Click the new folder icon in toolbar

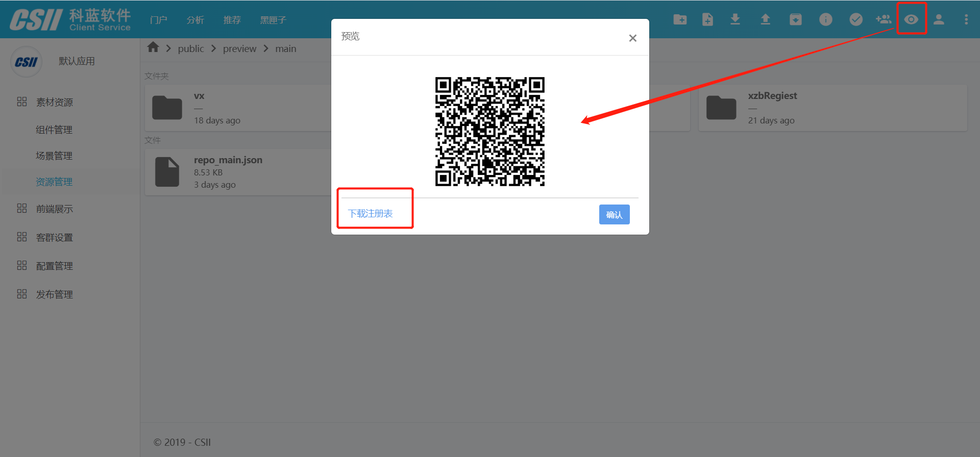pyautogui.click(x=680, y=19)
